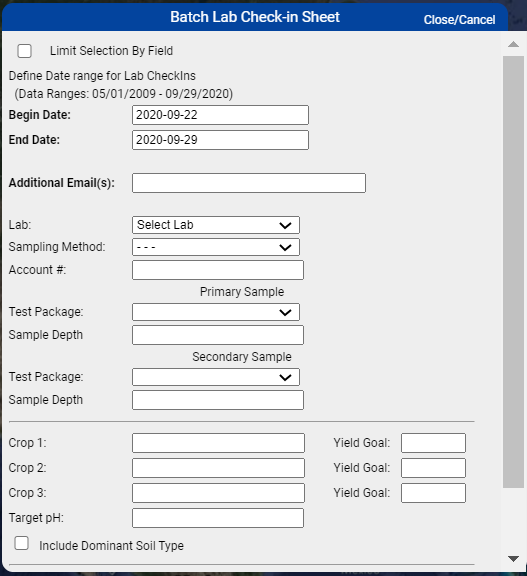
Task: Open the Select Lab dropdown
Action: [216, 225]
